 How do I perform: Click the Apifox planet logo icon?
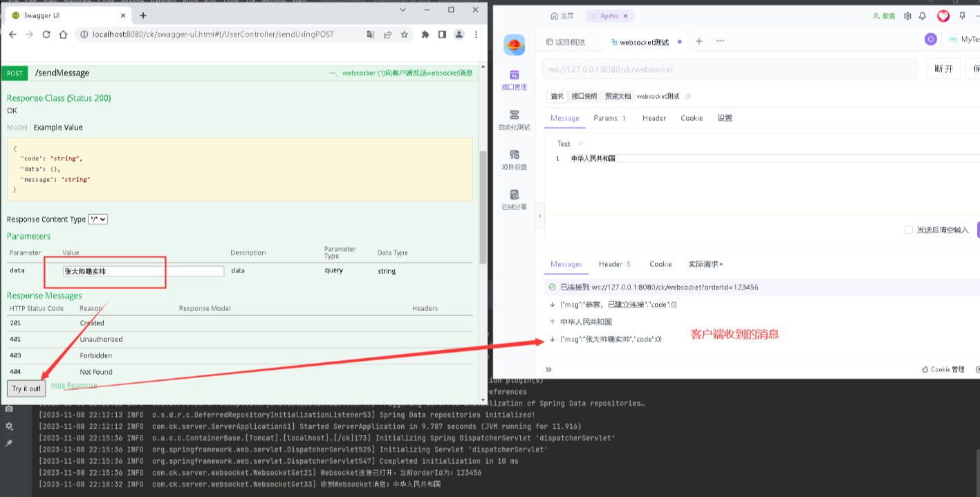[514, 46]
